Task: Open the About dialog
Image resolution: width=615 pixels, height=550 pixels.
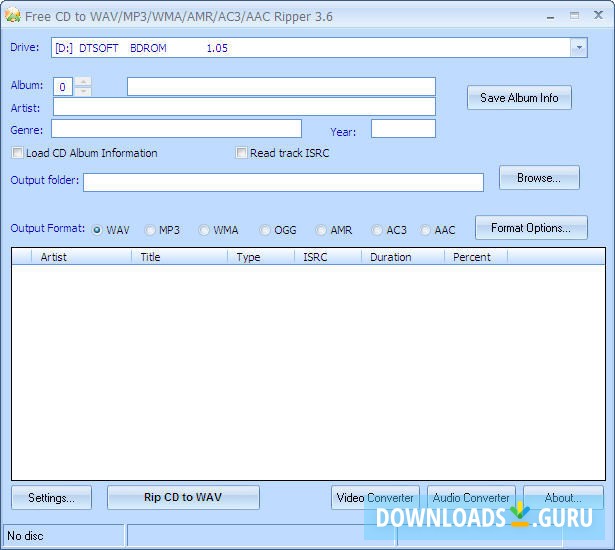Action: tap(563, 498)
